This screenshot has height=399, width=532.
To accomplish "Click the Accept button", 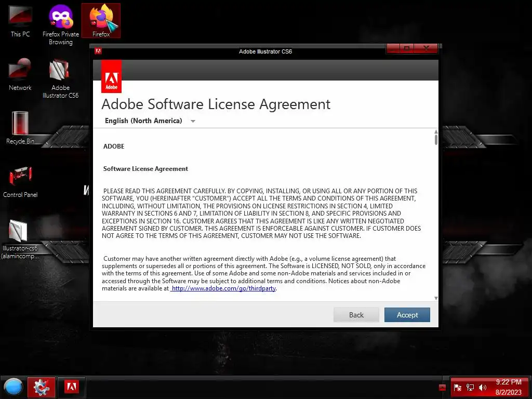I will (407, 315).
